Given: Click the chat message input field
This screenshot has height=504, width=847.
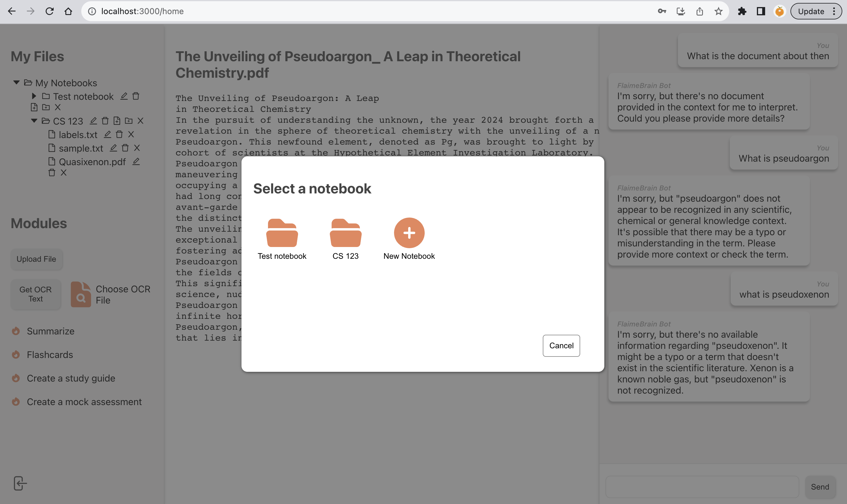Looking at the screenshot, I should pos(702,487).
